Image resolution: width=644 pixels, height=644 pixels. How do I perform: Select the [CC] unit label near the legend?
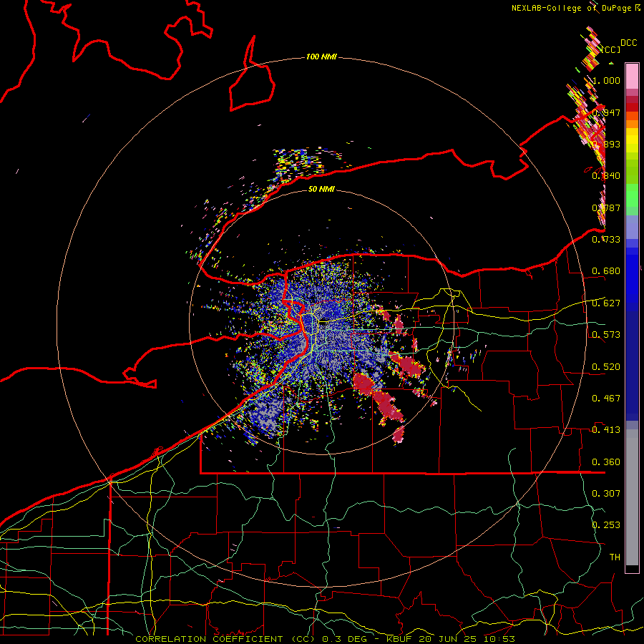point(611,49)
